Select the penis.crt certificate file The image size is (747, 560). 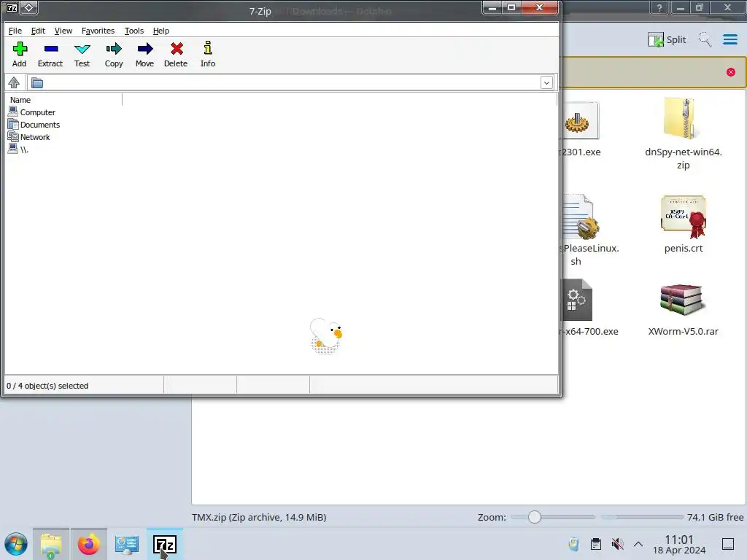[x=683, y=224]
